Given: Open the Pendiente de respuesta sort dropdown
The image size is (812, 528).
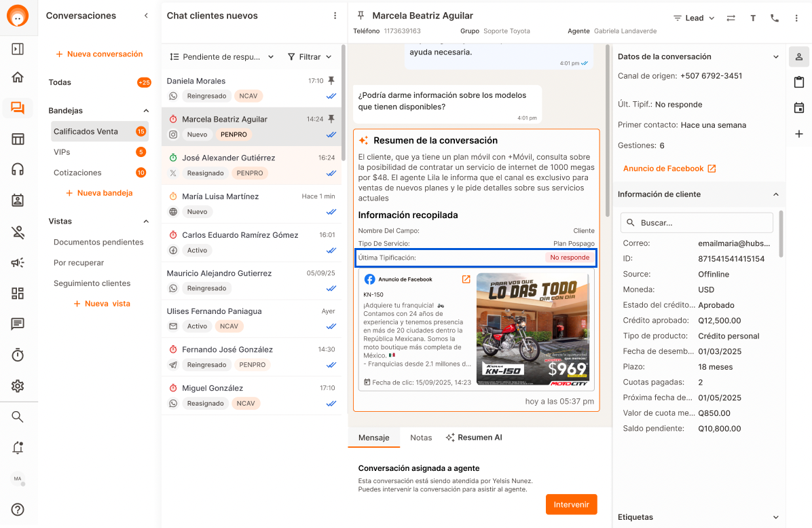Looking at the screenshot, I should [x=222, y=57].
